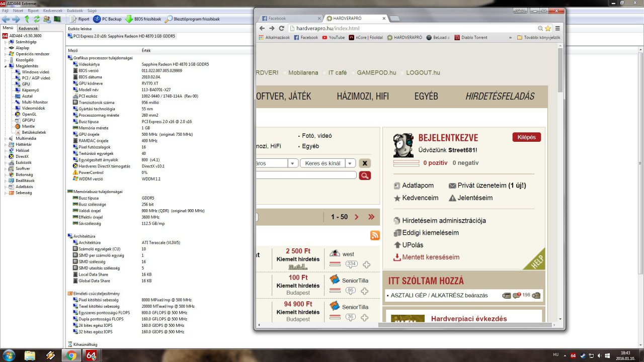Open the Windows Start button
Viewport: 644px width, 362px height.
point(9,355)
